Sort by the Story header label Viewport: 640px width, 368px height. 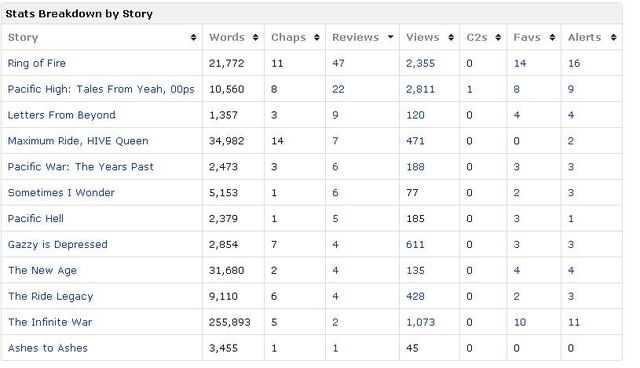(x=23, y=38)
